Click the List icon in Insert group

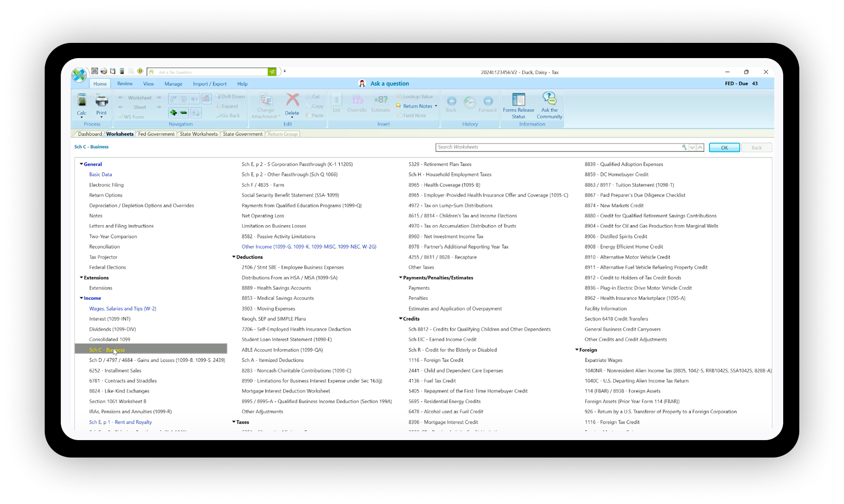(337, 100)
